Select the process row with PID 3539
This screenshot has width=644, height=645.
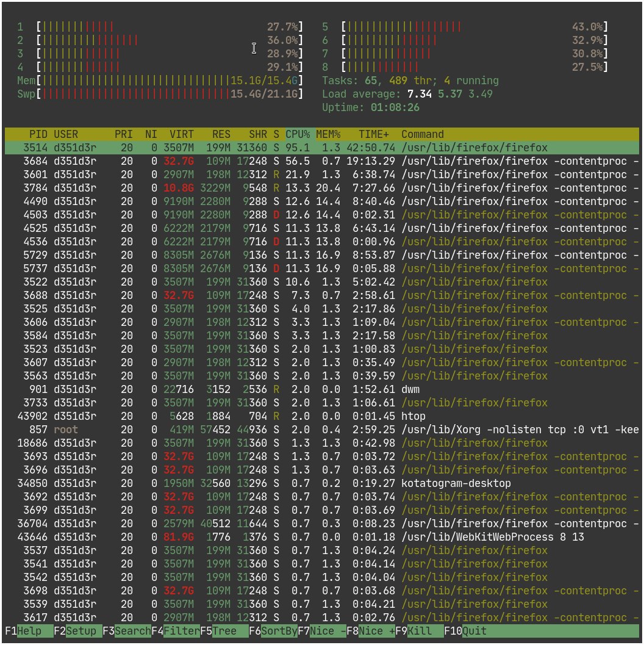322,604
